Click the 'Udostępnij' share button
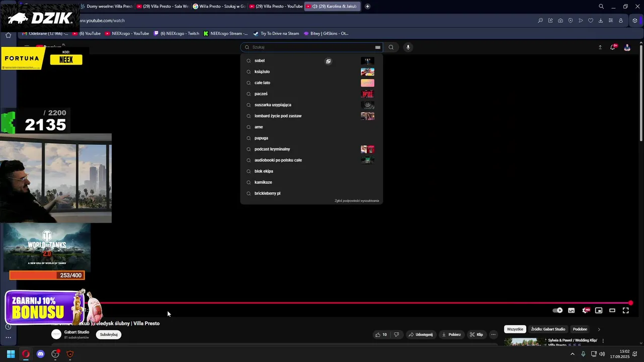644x362 pixels. point(420,335)
